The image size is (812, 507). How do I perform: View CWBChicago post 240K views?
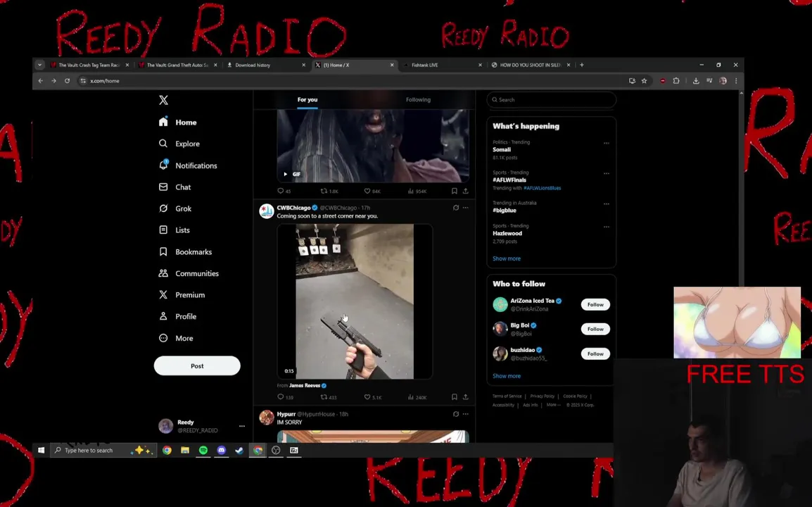point(417,397)
